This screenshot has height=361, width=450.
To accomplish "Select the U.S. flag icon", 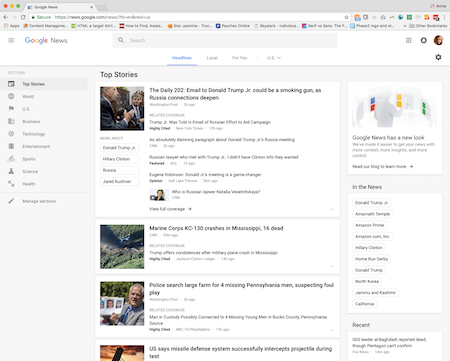I will click(x=11, y=109).
